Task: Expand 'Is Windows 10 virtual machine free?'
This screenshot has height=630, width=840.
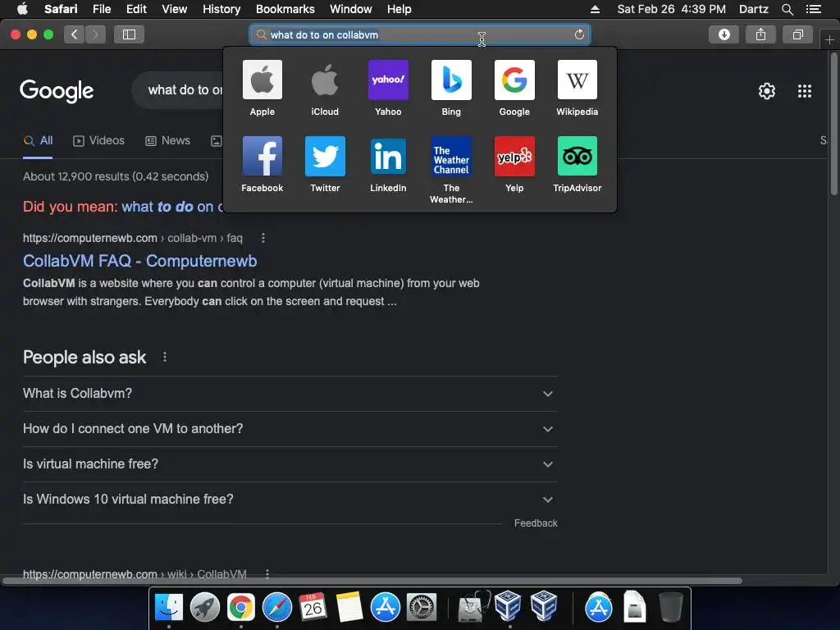Action: click(x=290, y=500)
